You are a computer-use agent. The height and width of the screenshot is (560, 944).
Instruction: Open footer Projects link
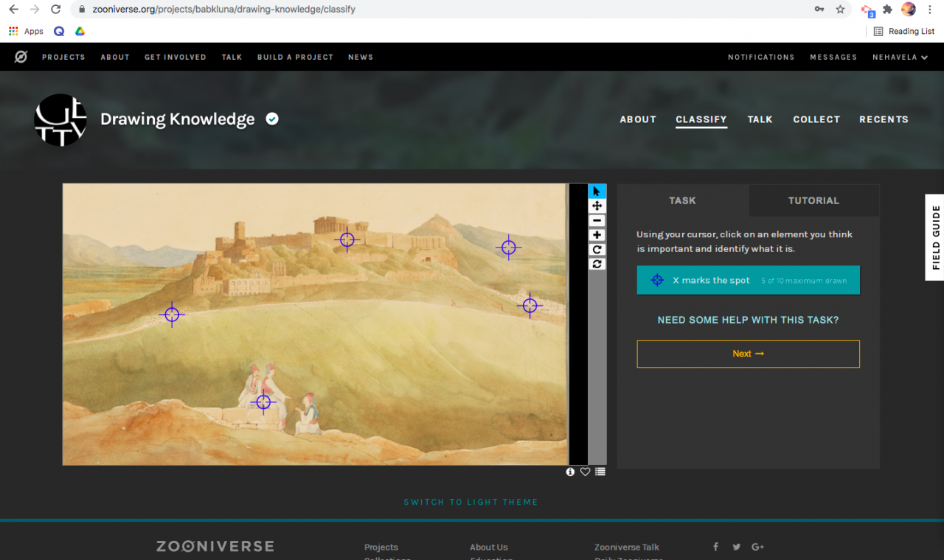click(x=381, y=547)
